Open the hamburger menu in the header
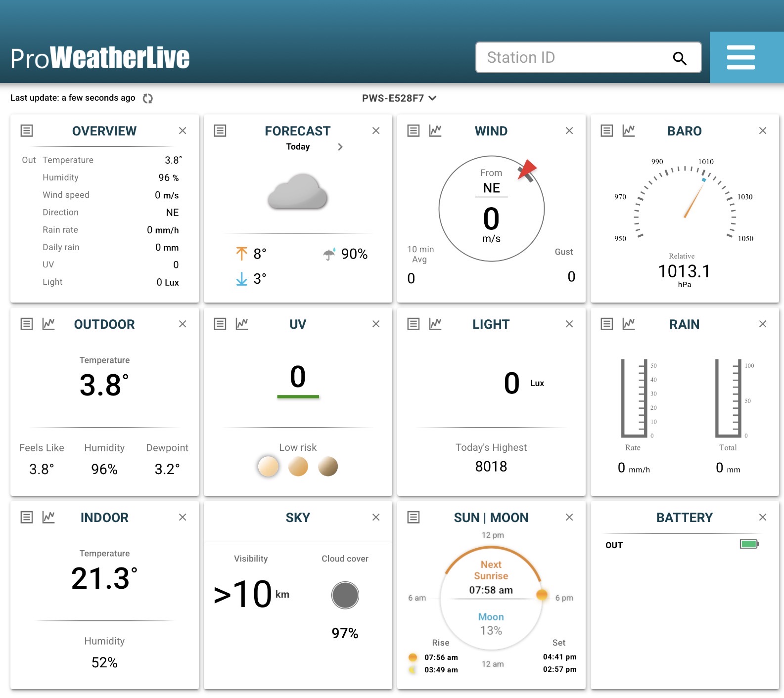Image resolution: width=784 pixels, height=698 pixels. coord(740,57)
